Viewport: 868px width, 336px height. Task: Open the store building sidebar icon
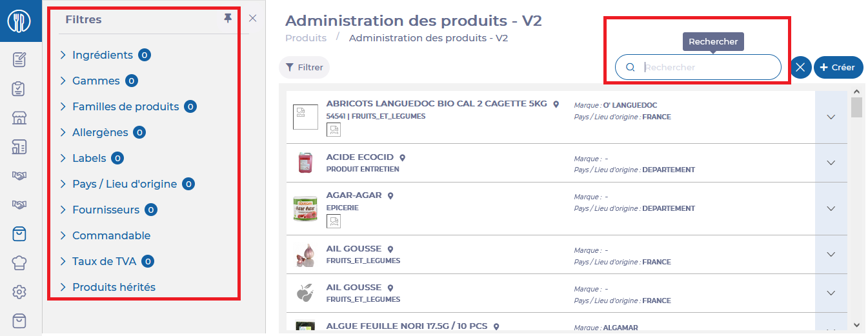click(19, 118)
